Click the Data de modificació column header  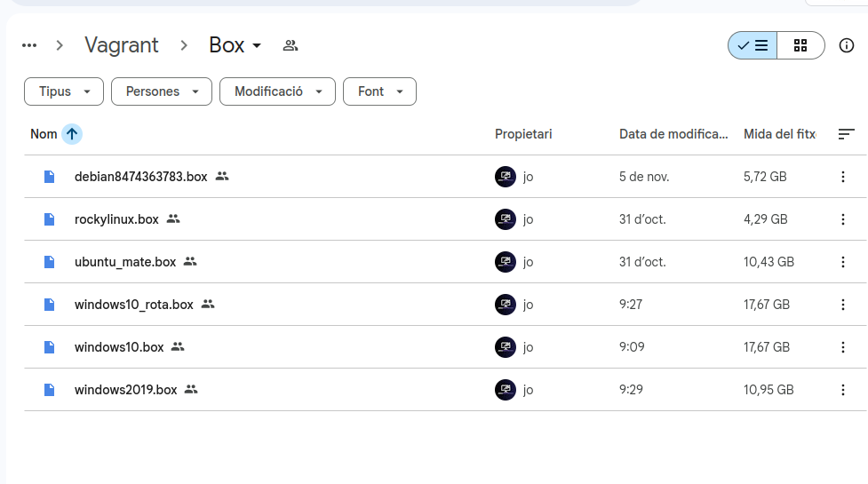point(673,134)
